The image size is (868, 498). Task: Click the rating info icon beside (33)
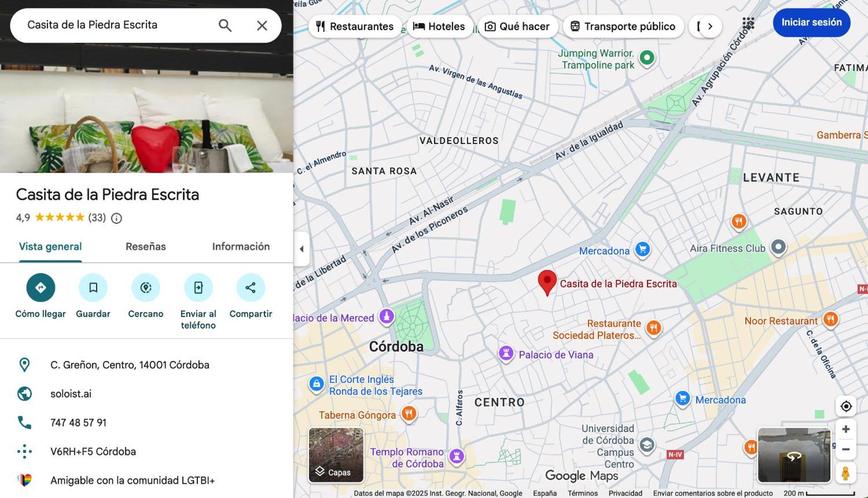116,218
